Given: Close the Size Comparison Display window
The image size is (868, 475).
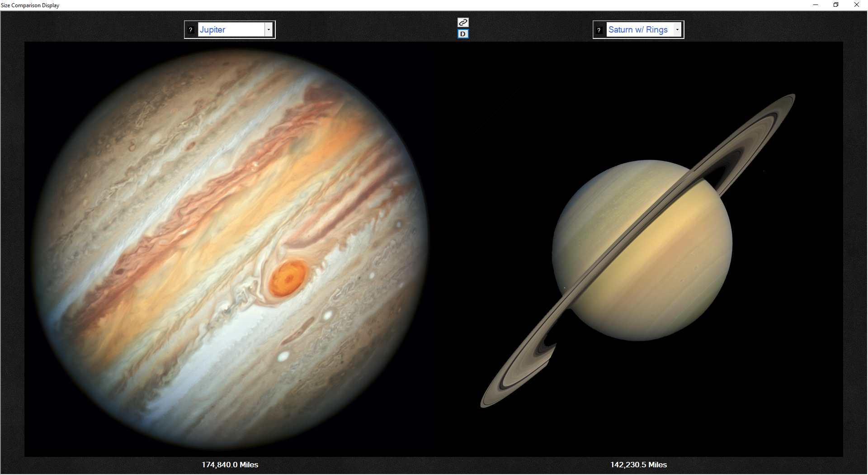Looking at the screenshot, I should [x=857, y=5].
